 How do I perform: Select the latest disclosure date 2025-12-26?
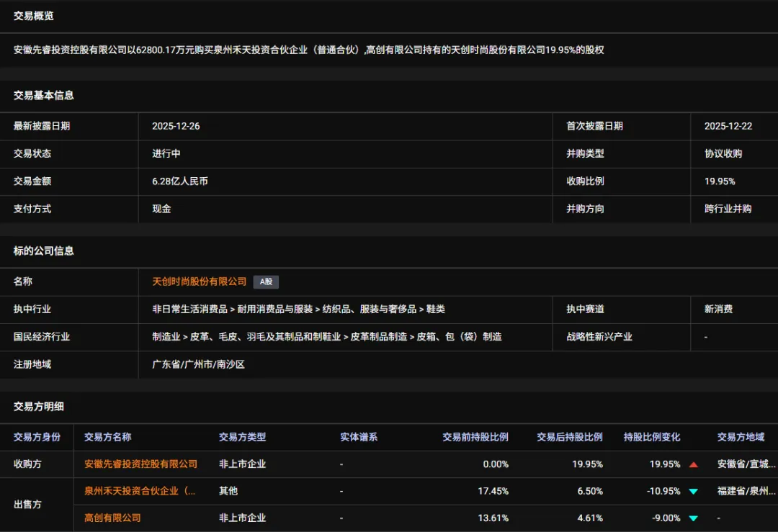(x=176, y=126)
